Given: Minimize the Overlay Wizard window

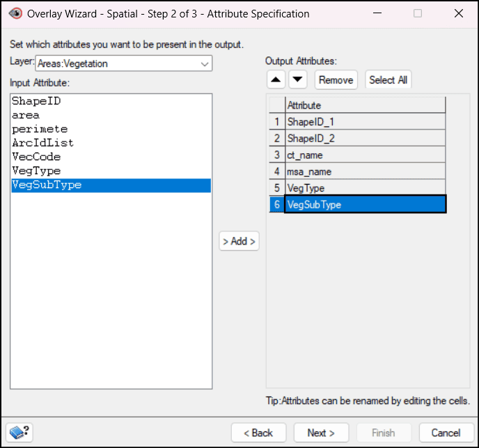Looking at the screenshot, I should (377, 13).
